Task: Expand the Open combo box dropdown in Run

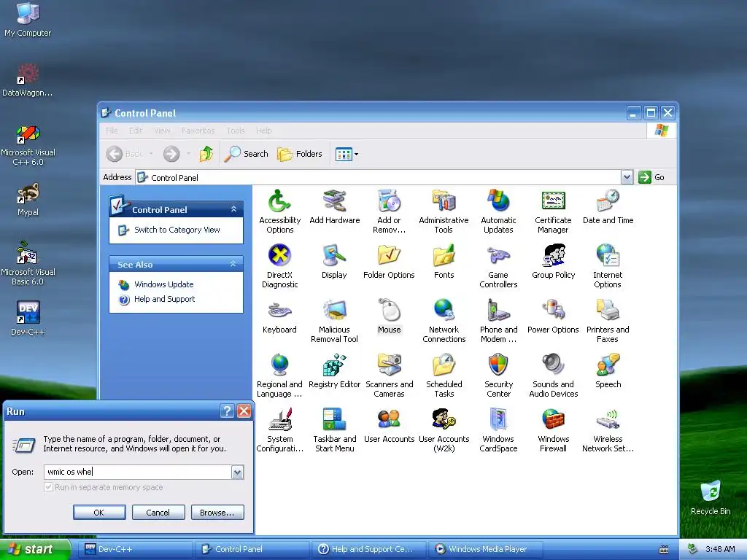Action: [x=237, y=472]
